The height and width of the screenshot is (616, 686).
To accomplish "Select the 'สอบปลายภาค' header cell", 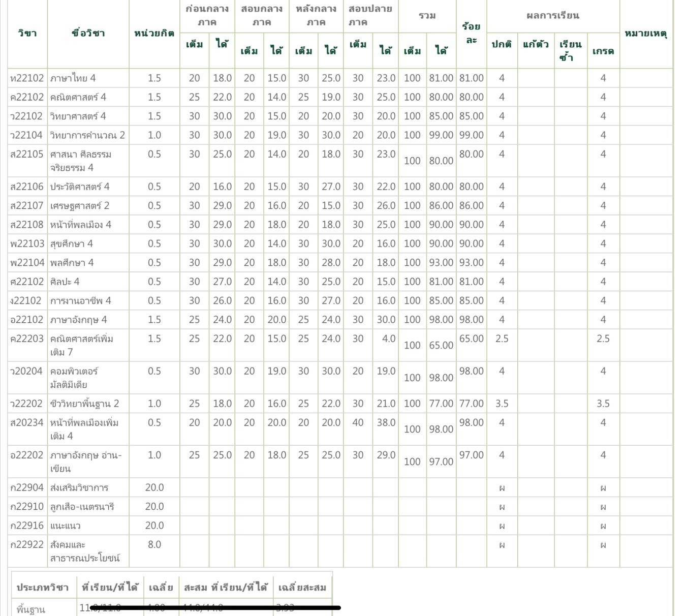I will pyautogui.click(x=370, y=15).
